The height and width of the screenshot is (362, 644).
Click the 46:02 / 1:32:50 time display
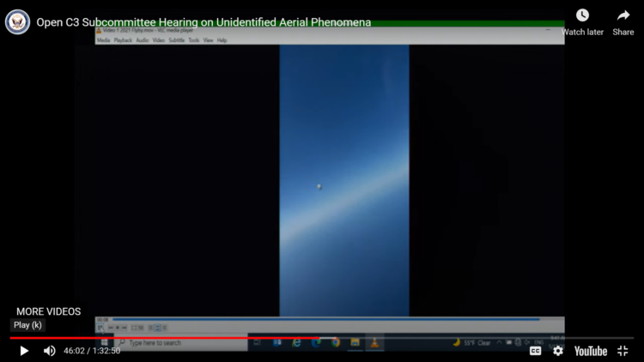pos(92,351)
